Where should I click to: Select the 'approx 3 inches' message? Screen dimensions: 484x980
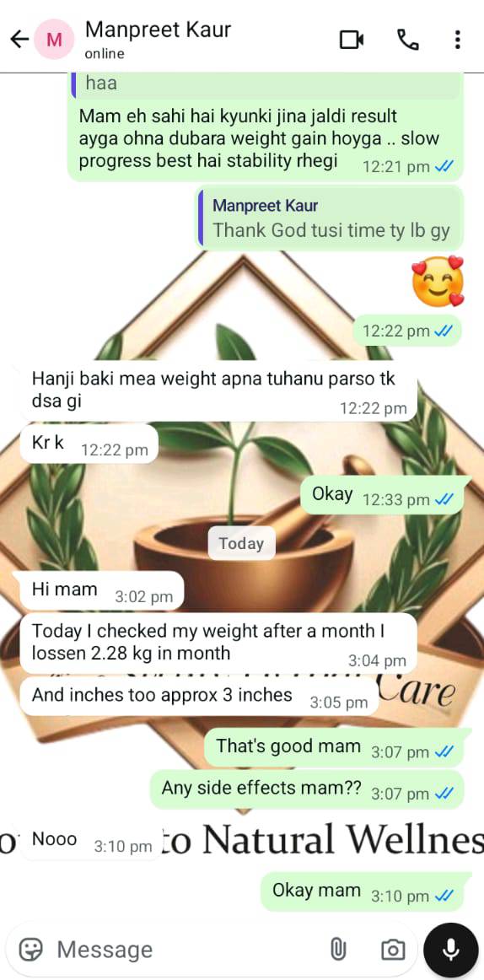point(199,697)
